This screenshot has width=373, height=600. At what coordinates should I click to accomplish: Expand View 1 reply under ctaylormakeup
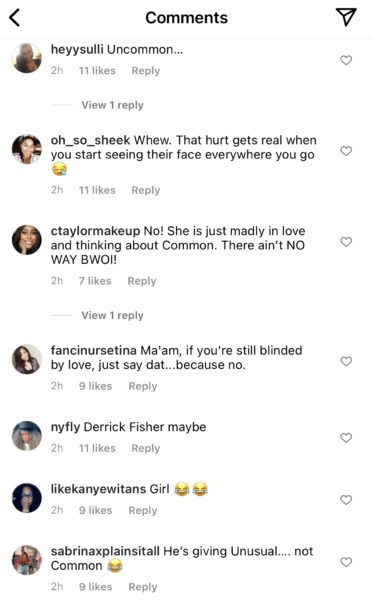coord(112,315)
